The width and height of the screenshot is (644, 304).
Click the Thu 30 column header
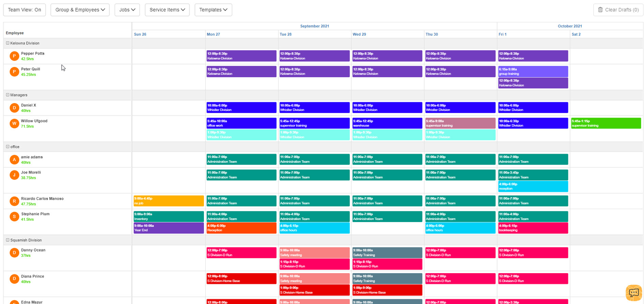click(x=432, y=34)
